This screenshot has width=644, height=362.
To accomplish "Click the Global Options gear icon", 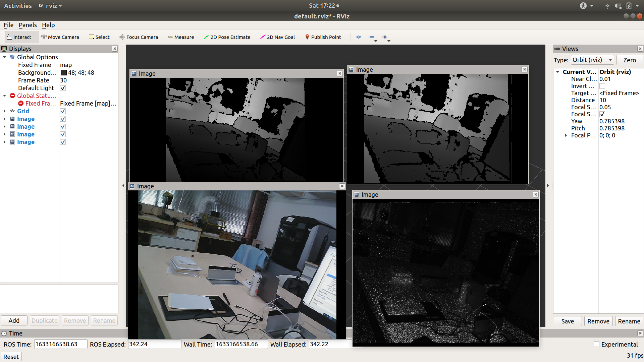I will [12, 57].
